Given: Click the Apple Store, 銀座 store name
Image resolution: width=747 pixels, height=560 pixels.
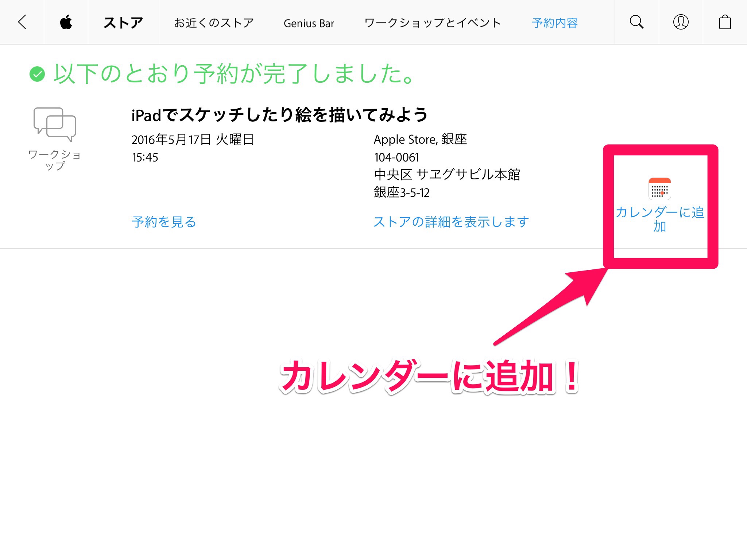Looking at the screenshot, I should click(420, 139).
